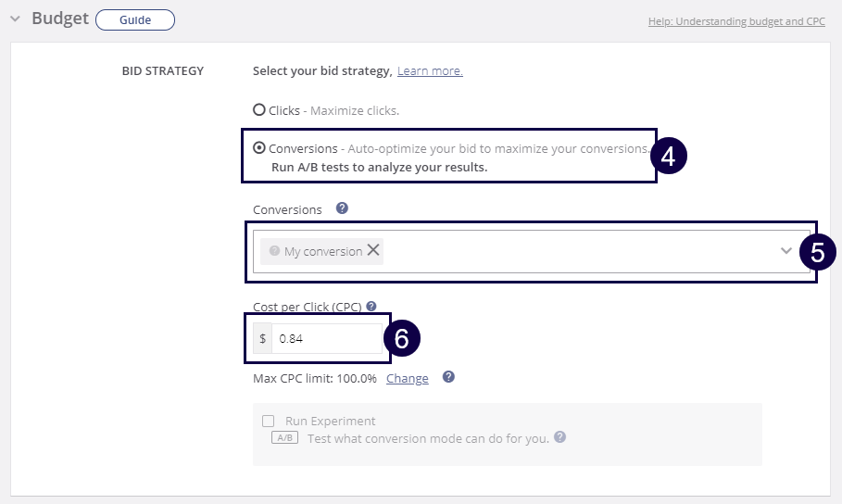842x504 pixels.
Task: Remove the My conversion tag with X
Action: pyautogui.click(x=373, y=250)
